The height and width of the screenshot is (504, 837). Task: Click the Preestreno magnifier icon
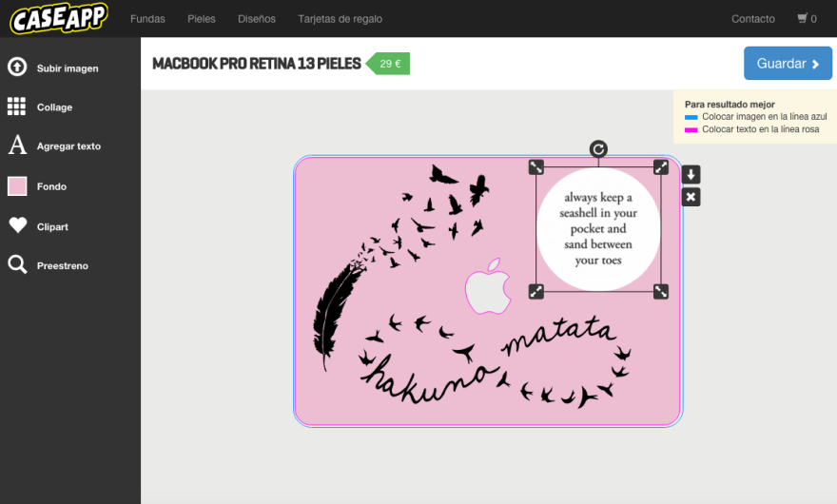[x=17, y=264]
